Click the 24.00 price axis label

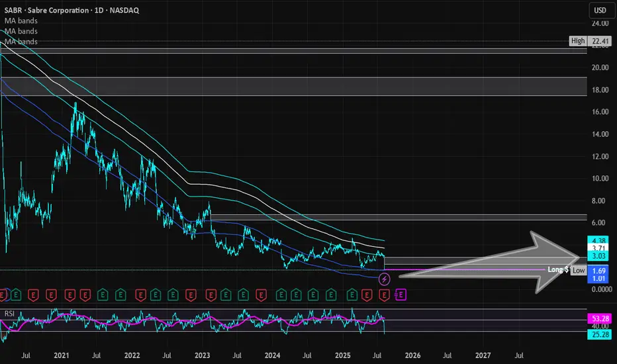(600, 24)
